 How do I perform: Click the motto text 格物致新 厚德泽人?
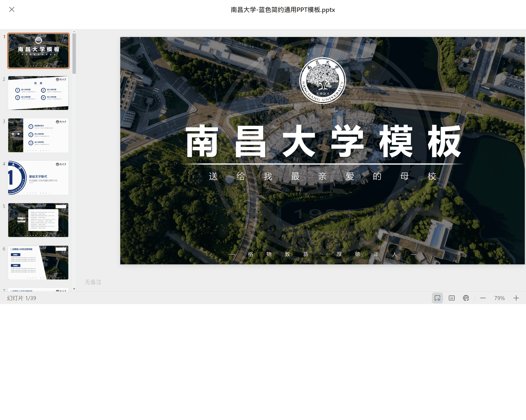click(322, 254)
